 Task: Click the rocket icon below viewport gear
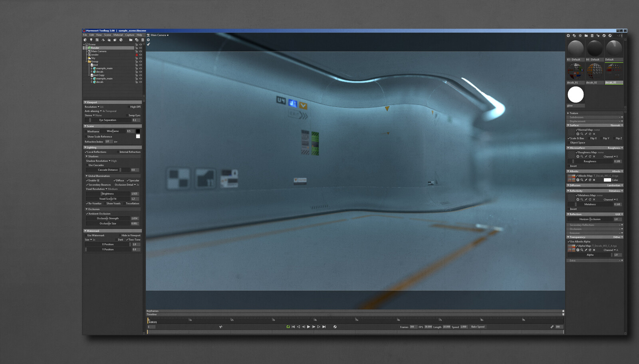(148, 44)
